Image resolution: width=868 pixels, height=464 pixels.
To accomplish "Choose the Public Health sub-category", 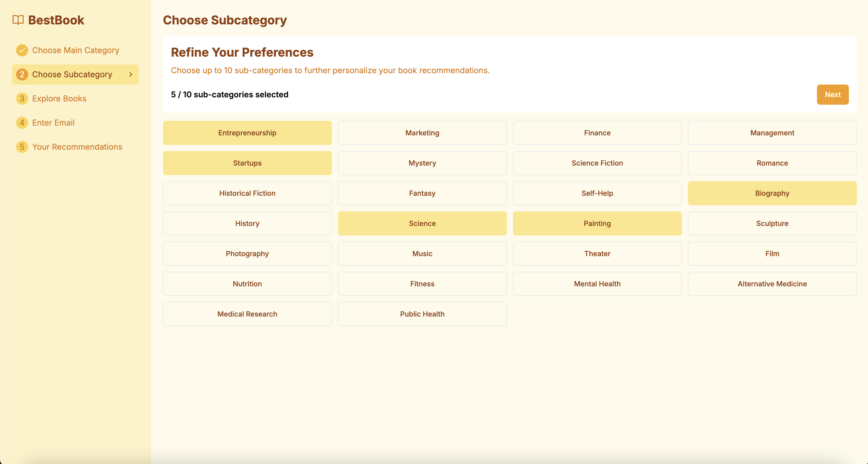I will coord(422,314).
